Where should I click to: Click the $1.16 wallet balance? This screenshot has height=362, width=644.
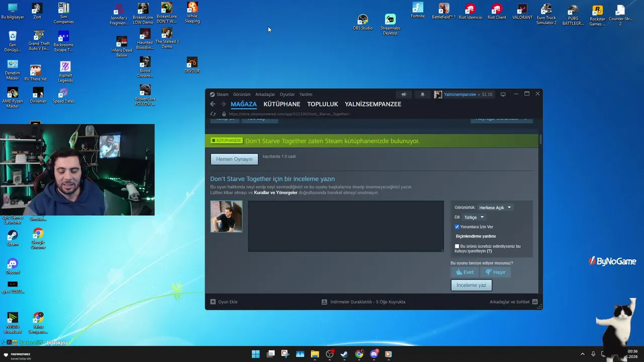tap(487, 95)
